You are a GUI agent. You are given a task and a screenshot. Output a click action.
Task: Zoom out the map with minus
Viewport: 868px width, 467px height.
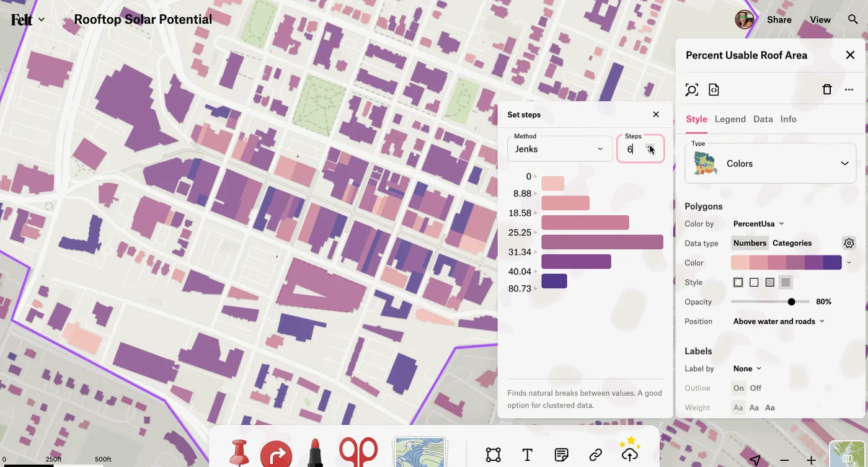[x=784, y=460]
